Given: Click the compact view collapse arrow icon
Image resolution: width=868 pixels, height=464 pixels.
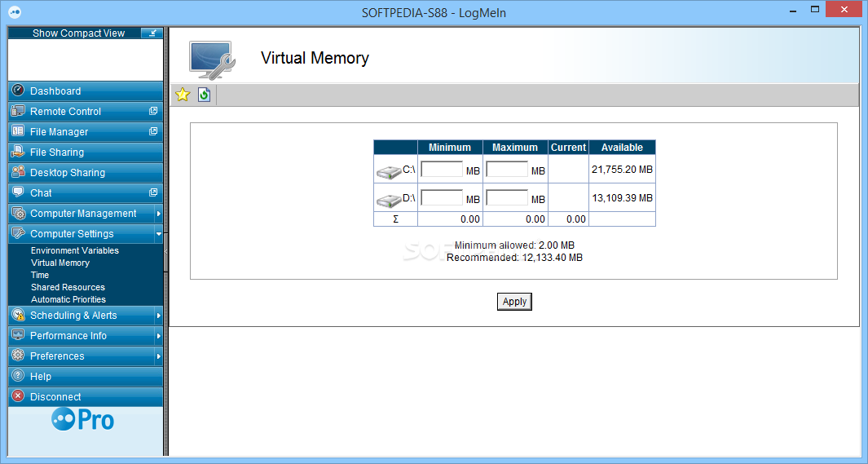Looking at the screenshot, I should [151, 33].
